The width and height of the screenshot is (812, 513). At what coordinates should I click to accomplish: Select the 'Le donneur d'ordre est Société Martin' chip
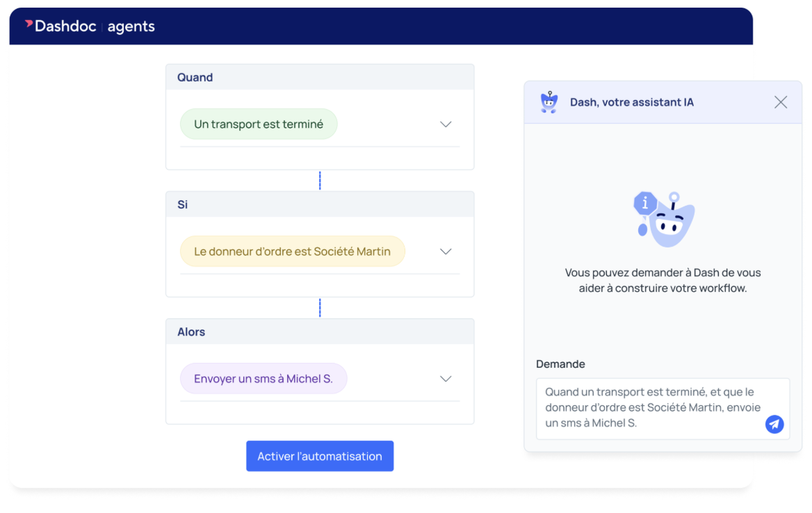click(x=292, y=251)
